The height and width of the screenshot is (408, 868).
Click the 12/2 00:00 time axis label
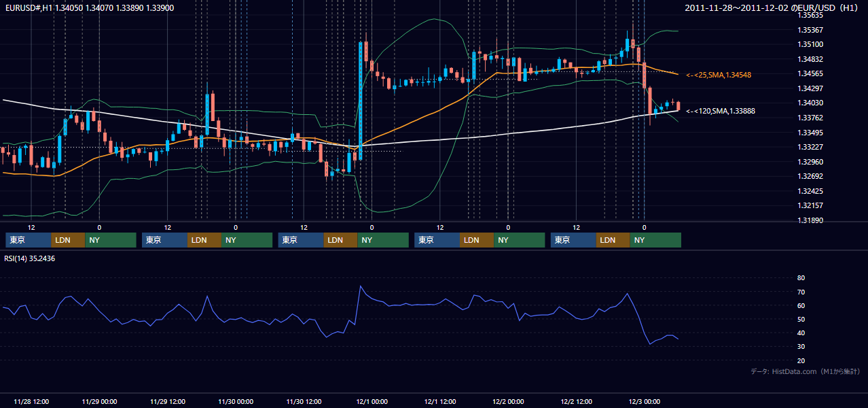508,401
